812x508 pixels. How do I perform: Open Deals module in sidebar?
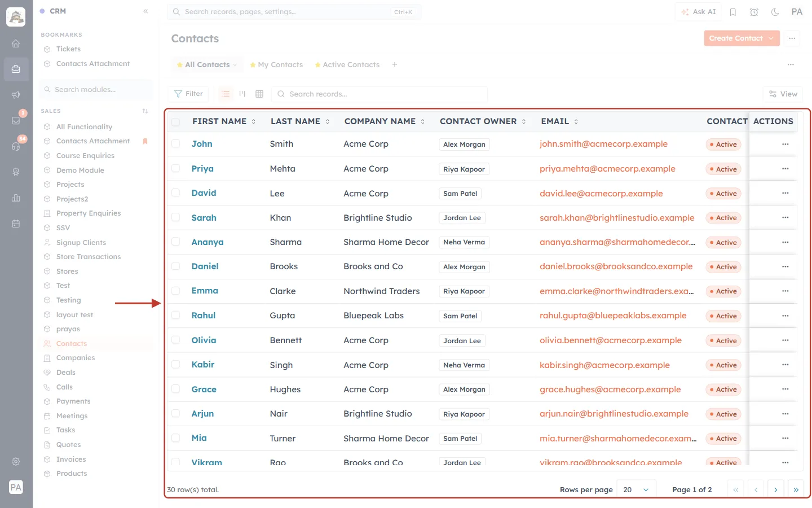tap(66, 373)
